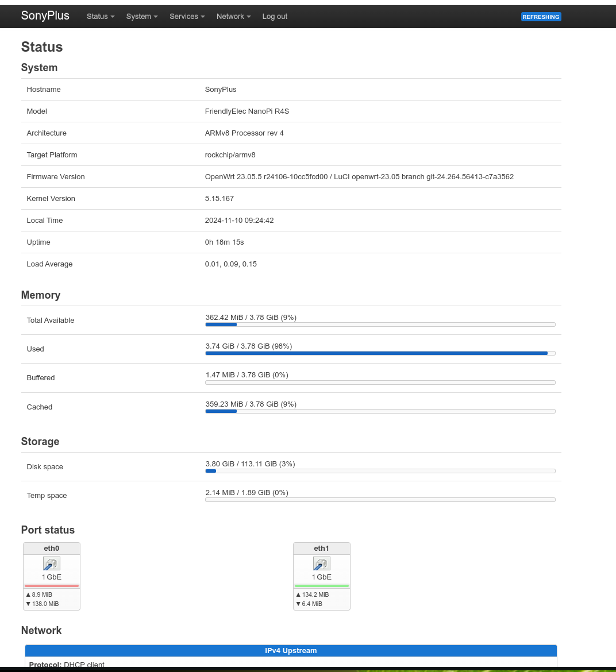The width and height of the screenshot is (616, 672).
Task: Click the eth0 ethernet port icon
Action: pos(52,563)
